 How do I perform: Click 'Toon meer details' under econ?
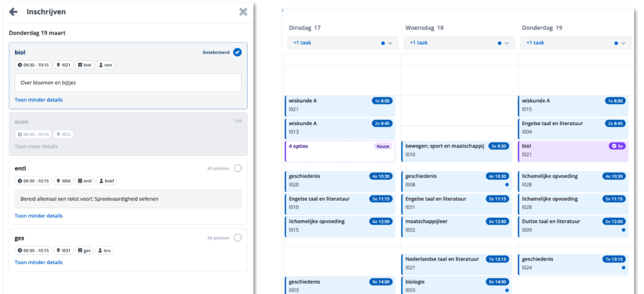(x=36, y=147)
